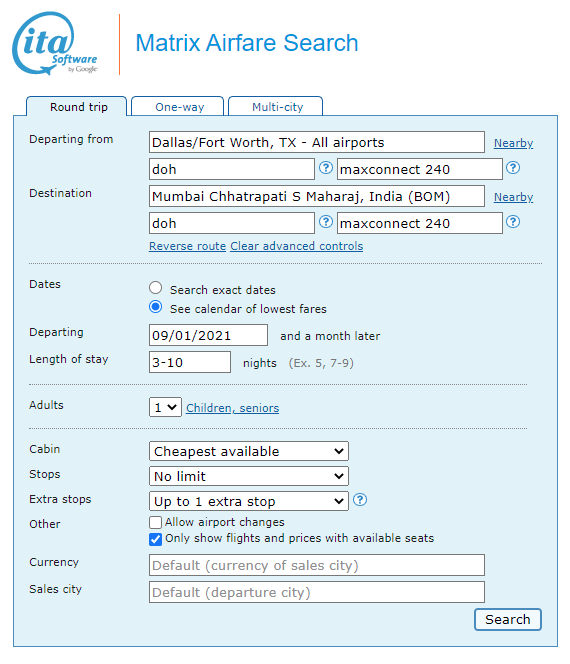
Task: Open the Stops dropdown
Action: [249, 476]
